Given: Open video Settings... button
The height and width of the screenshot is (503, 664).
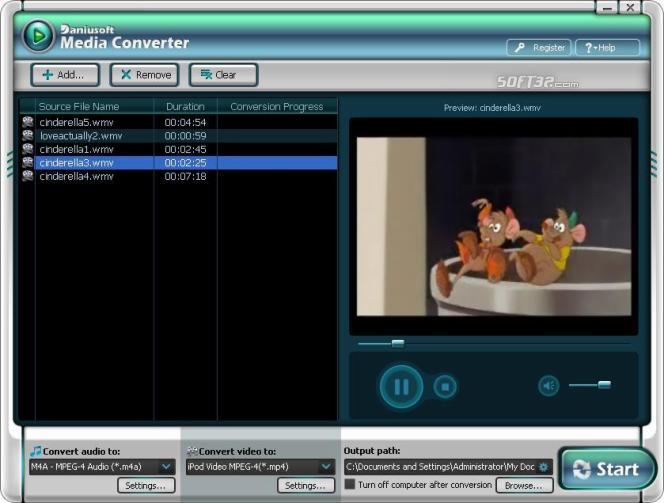Looking at the screenshot, I should (x=306, y=485).
